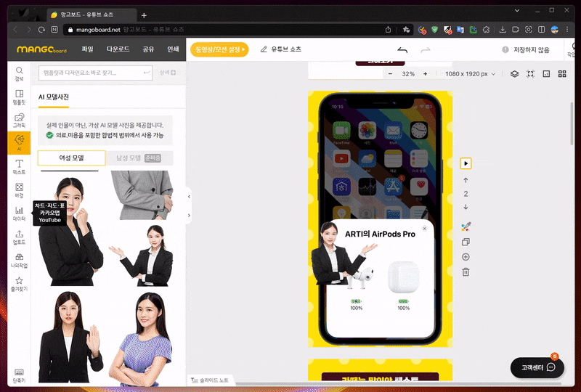Click the browser address bar
This screenshot has height=392, width=581.
226,30
